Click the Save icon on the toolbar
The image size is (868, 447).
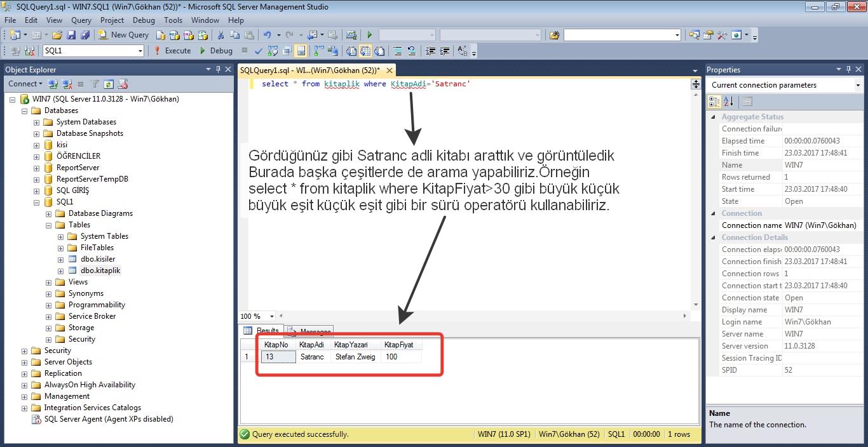click(71, 34)
